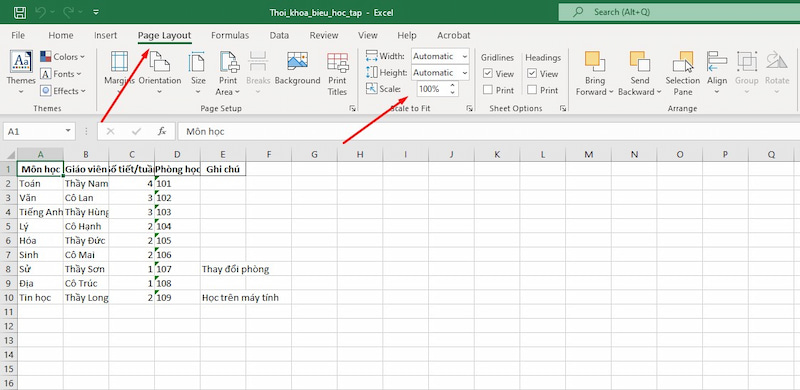Select cell with room 105

[x=178, y=240]
